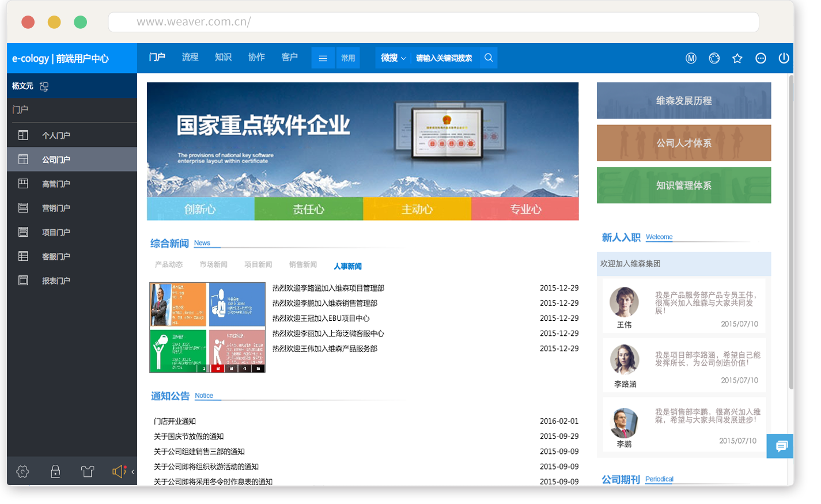The width and height of the screenshot is (821, 504).
Task: Click the yellow 主动心 color block
Action: click(x=417, y=209)
